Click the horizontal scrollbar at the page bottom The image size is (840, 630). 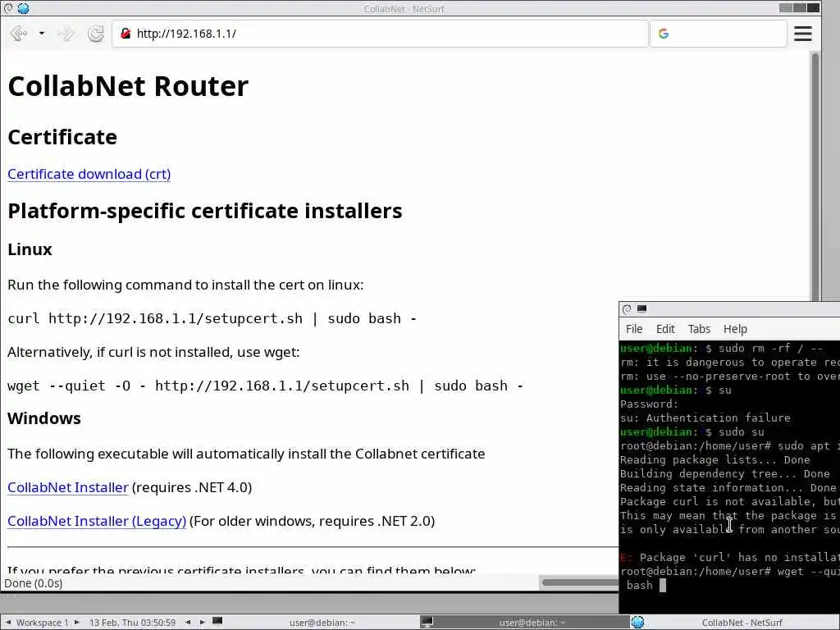pos(581,582)
